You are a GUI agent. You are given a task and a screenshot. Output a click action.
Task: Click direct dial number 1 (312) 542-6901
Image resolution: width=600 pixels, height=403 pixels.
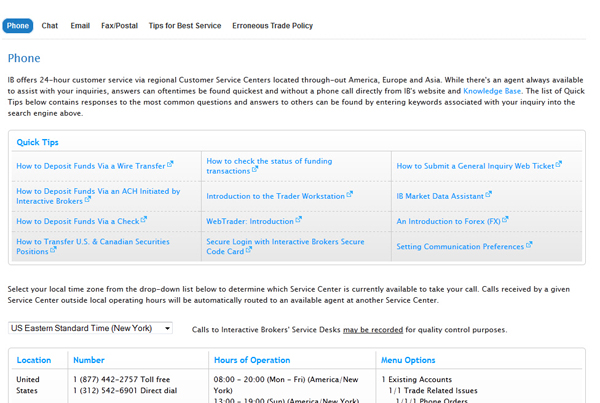[x=125, y=390]
